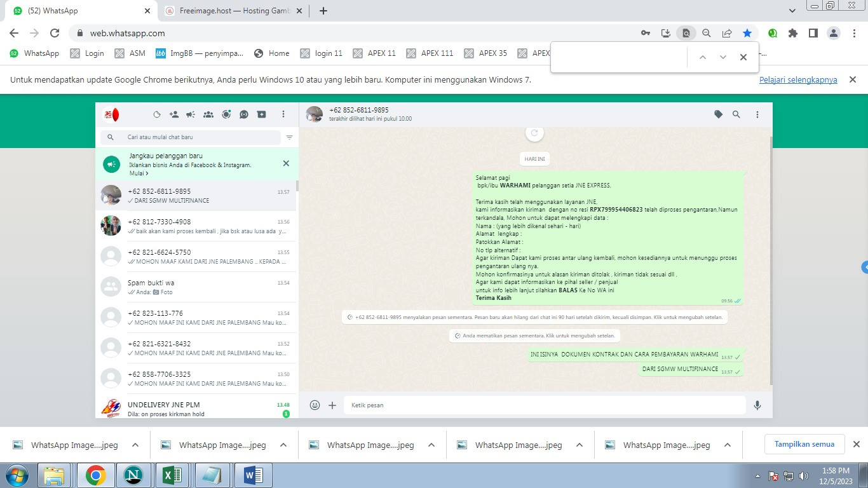Click the disappearing messages enabled notice

click(x=534, y=316)
